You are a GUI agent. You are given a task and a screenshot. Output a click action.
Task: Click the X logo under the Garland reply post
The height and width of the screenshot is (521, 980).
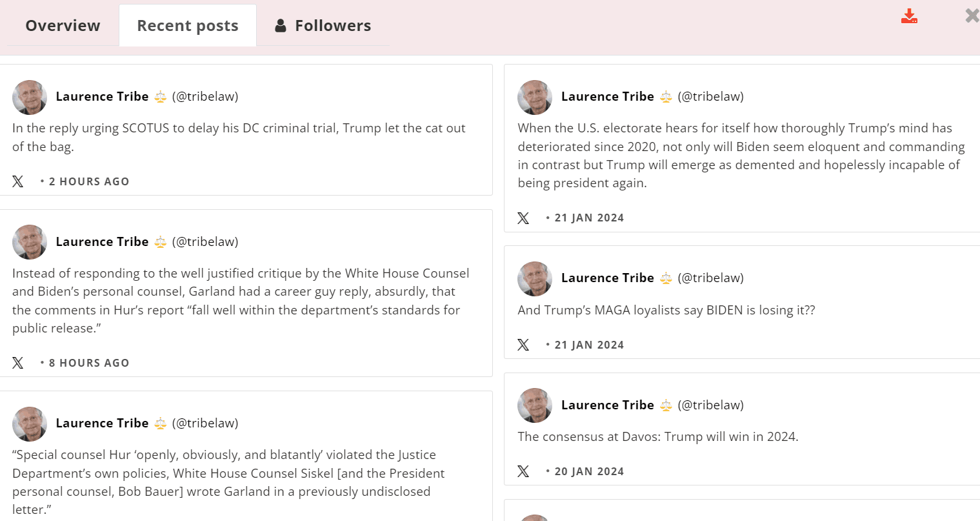[x=18, y=363]
